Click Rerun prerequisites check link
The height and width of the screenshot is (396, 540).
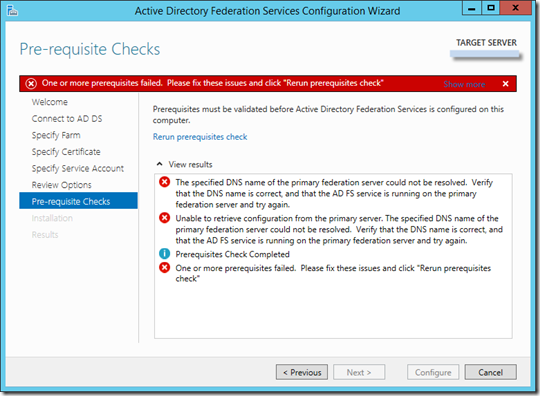tap(200, 137)
